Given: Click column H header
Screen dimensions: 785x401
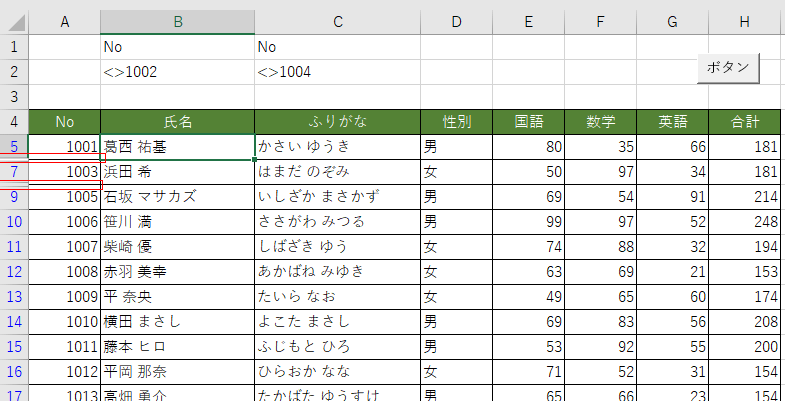Looking at the screenshot, I should [x=745, y=22].
